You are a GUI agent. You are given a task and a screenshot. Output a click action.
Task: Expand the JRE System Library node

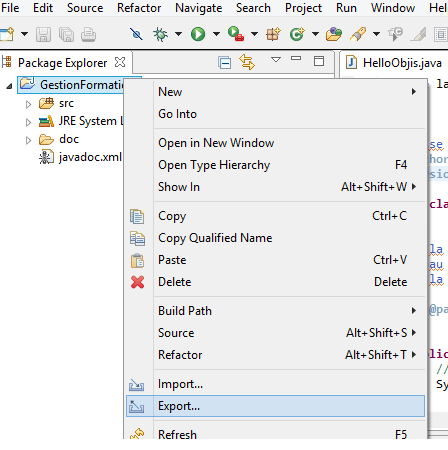pyautogui.click(x=28, y=122)
